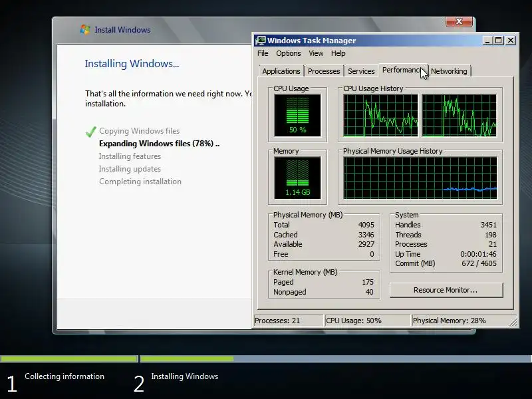
Task: Click the second CPU Usage History graph
Action: point(459,115)
